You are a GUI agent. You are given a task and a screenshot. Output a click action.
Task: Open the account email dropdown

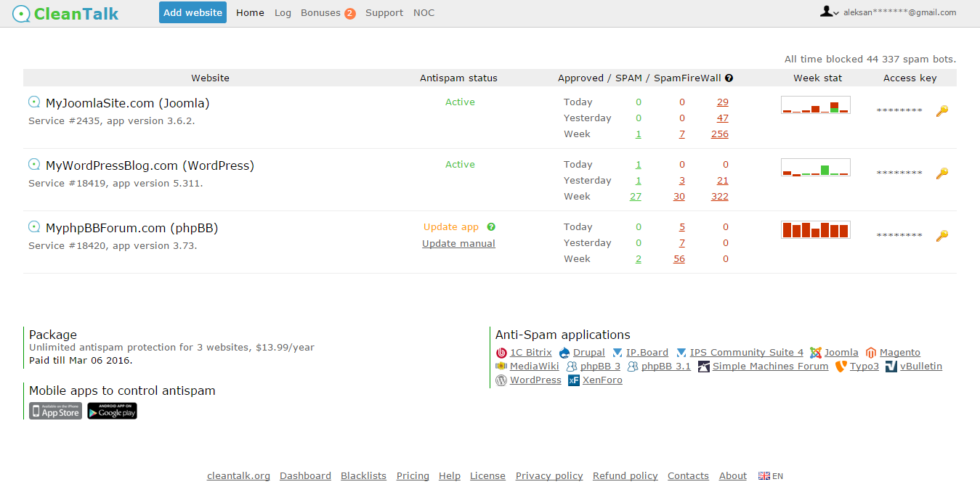(899, 12)
